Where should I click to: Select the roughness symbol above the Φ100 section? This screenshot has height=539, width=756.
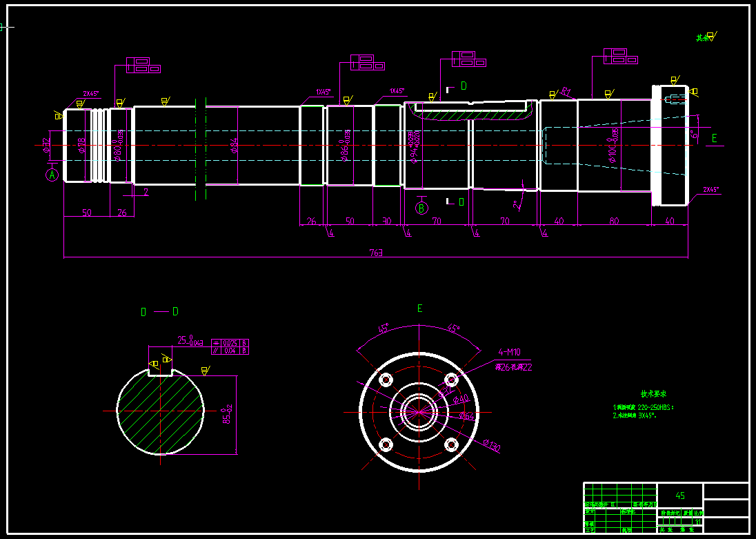point(608,94)
